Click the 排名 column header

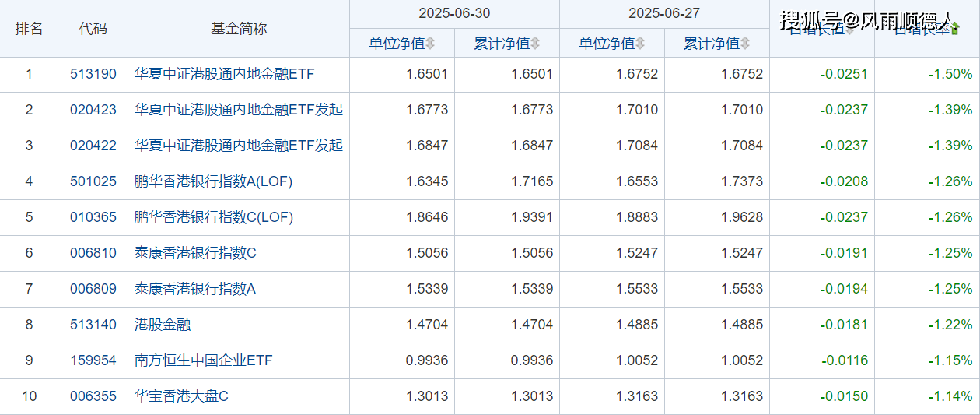(x=29, y=29)
